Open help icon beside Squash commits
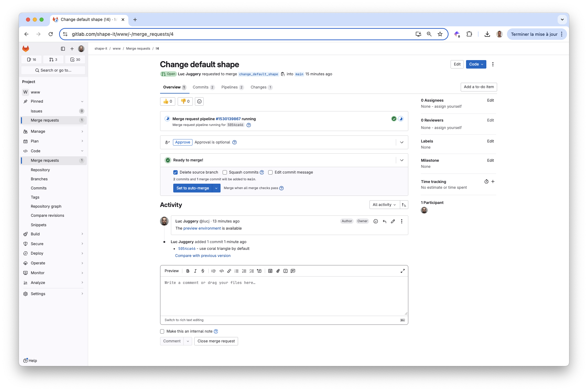This screenshot has width=588, height=391. 262,172
